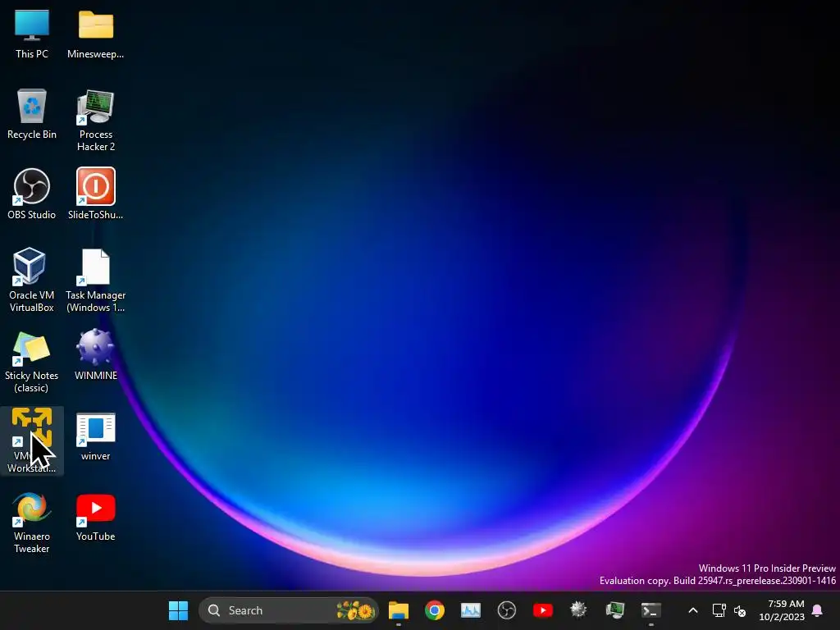This screenshot has width=840, height=630.
Task: Select the Minesweeper folder on desktop
Action: 95,34
